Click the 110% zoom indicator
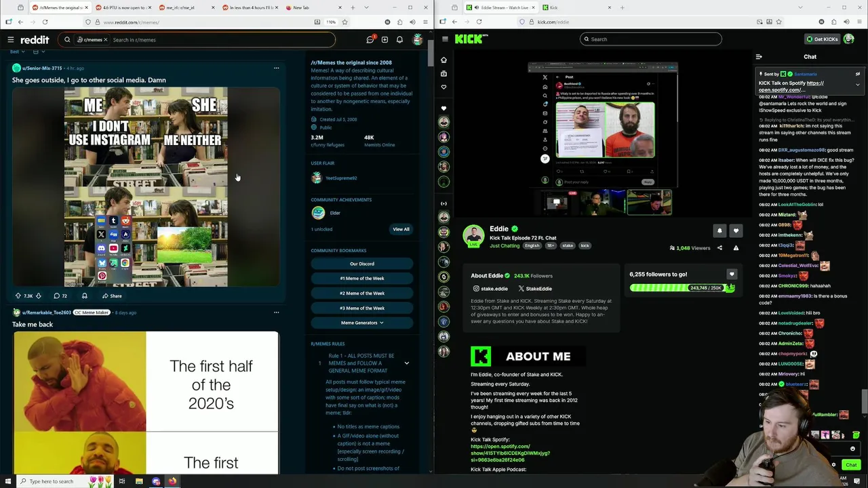 point(331,22)
